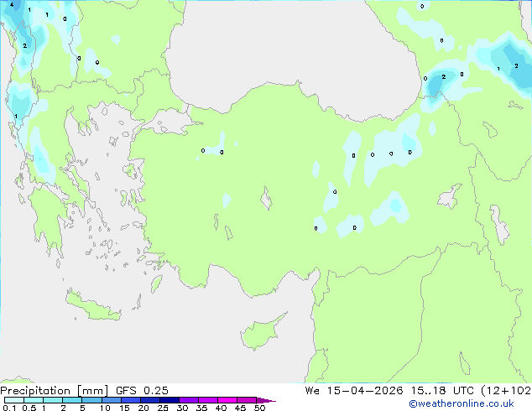Viewport: 532px width, 411px height.
Task: Click the 1–2 mm legend swatch
Action: tap(53, 400)
